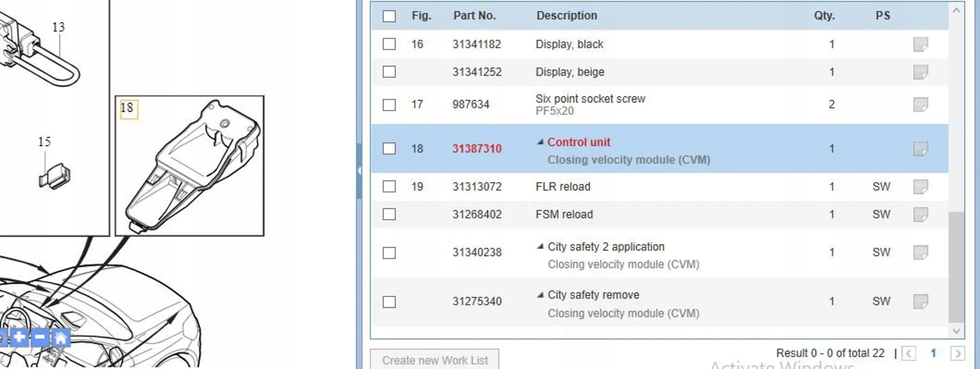Screen dimensions: 980x369
Task: Zoom out of the parts diagram
Action: tap(40, 337)
